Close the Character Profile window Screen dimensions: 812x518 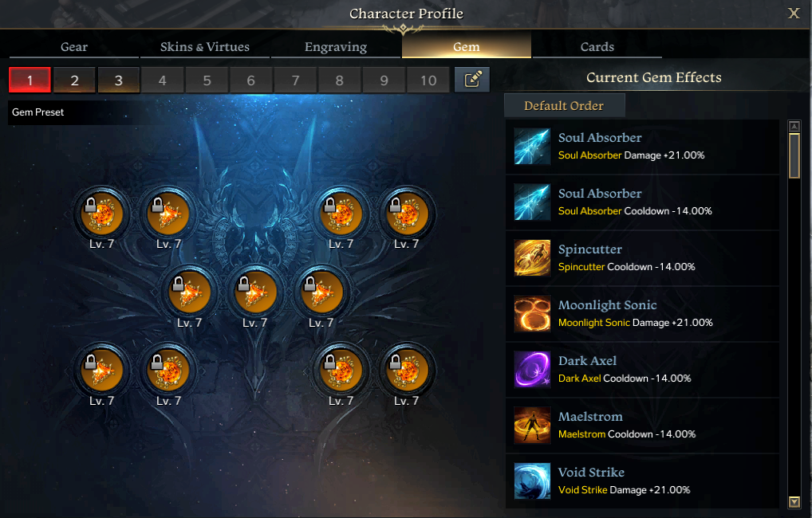pos(794,14)
